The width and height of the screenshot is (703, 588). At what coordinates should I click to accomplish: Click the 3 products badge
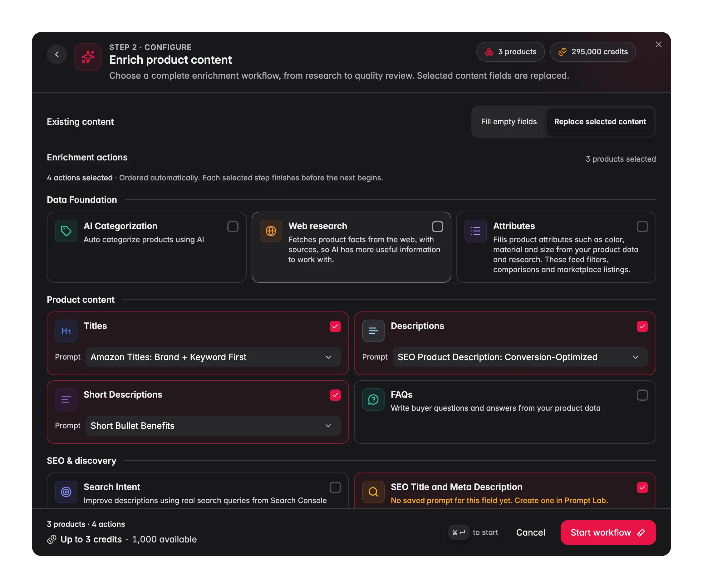tap(510, 52)
